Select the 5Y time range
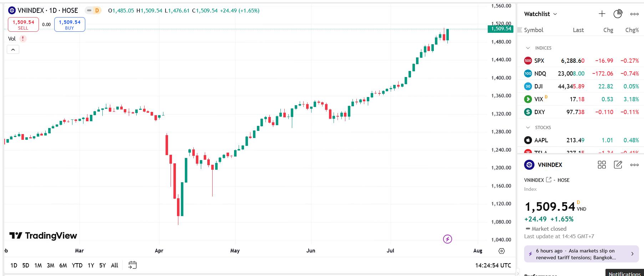The width and height of the screenshot is (644, 276). tap(102, 265)
